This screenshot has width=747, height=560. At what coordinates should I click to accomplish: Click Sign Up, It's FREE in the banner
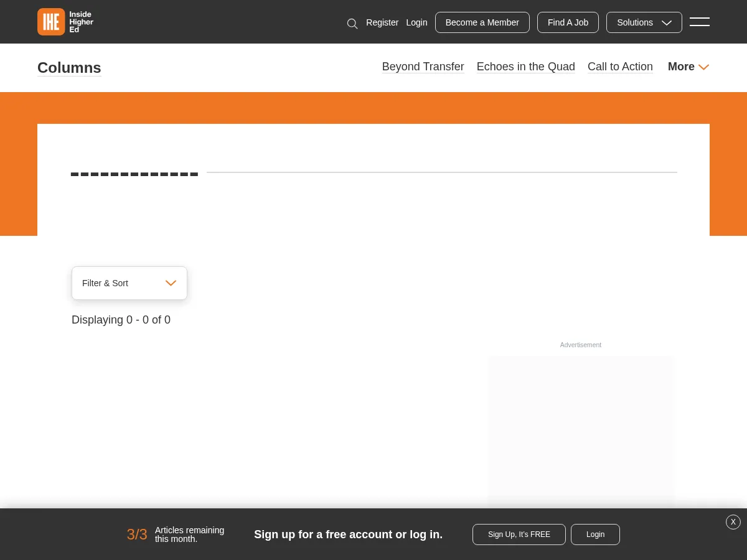tap(519, 534)
